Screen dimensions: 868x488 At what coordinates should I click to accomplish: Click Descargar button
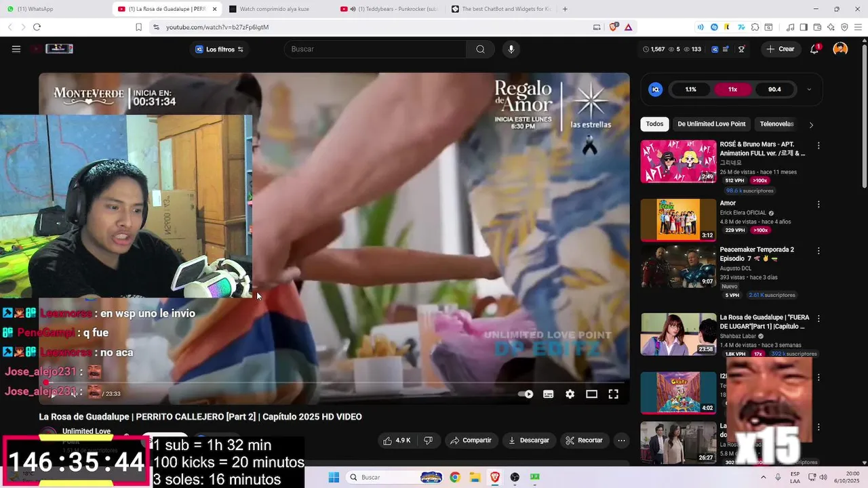[x=528, y=441]
